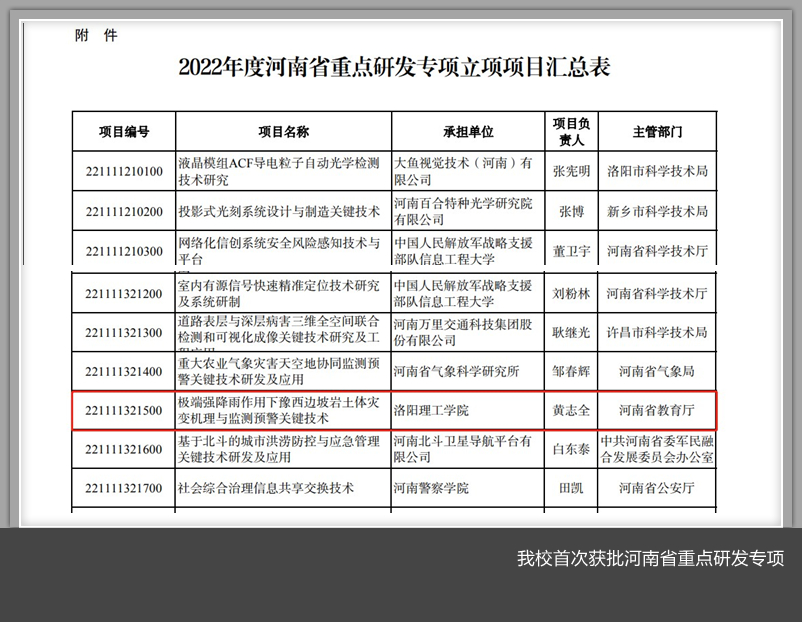Click project number 221111321500 in highlighted row

point(124,410)
